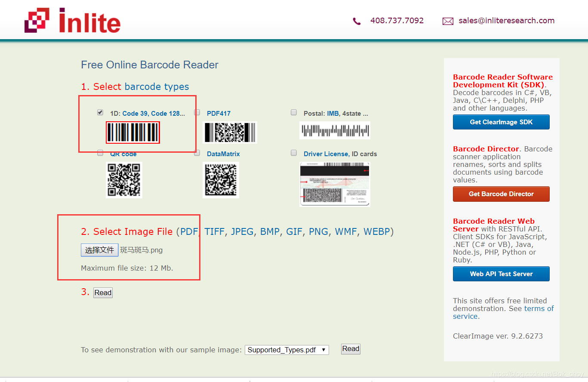The width and height of the screenshot is (588, 382).
Task: Open the DataMatrix link
Action: (x=223, y=154)
